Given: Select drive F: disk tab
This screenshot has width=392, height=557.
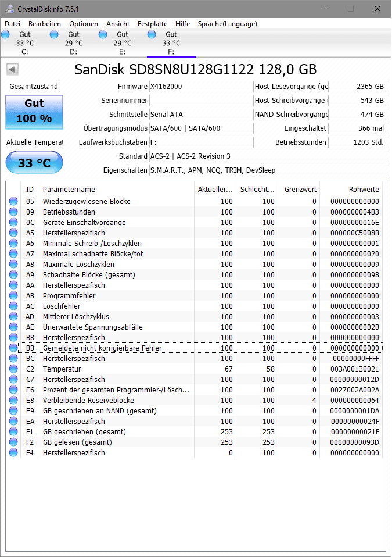Looking at the screenshot, I should (171, 43).
